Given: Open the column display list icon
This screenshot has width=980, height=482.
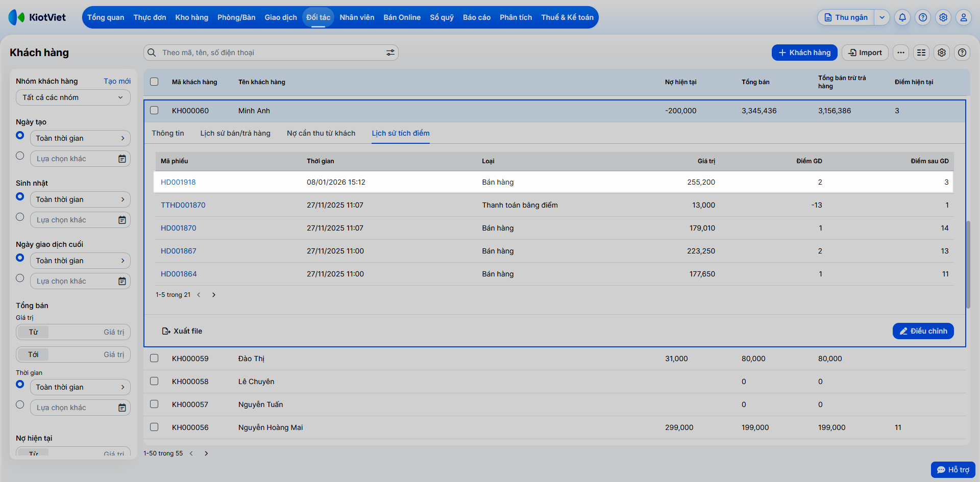Looking at the screenshot, I should tap(921, 53).
